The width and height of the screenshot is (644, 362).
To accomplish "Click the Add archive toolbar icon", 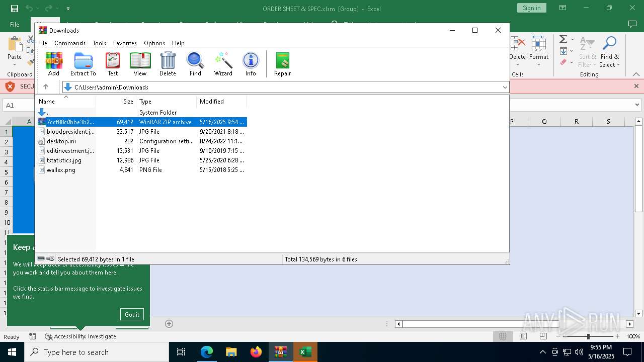I will pos(54,64).
